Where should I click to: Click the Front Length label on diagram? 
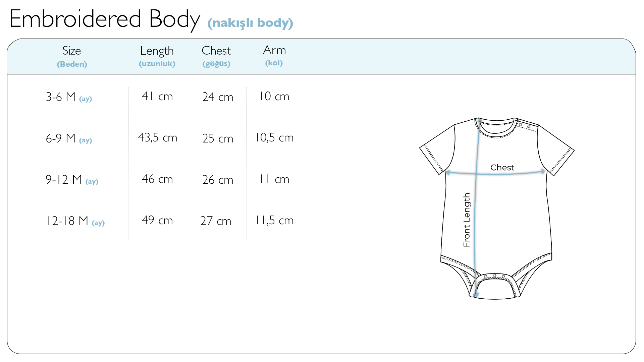pyautogui.click(x=467, y=220)
